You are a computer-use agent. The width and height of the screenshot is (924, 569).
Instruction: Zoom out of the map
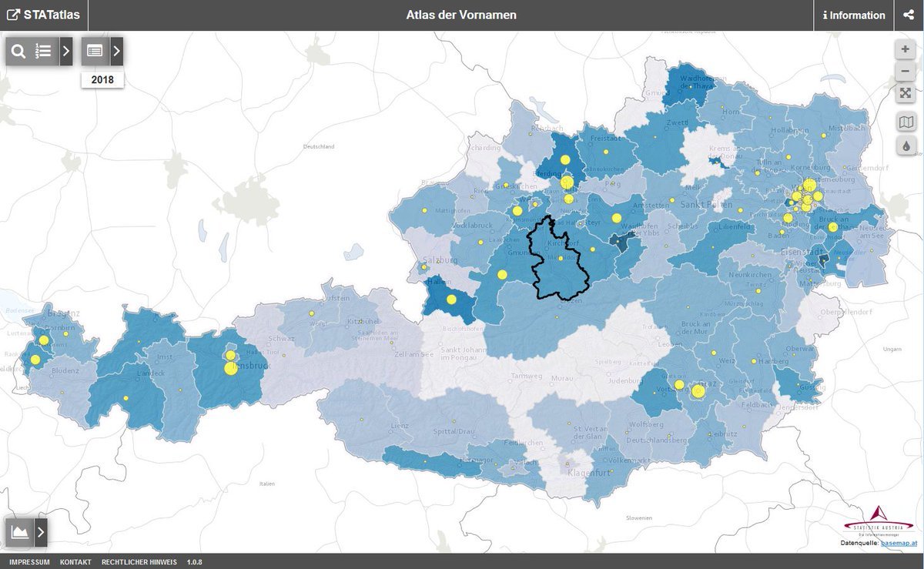tap(906, 72)
